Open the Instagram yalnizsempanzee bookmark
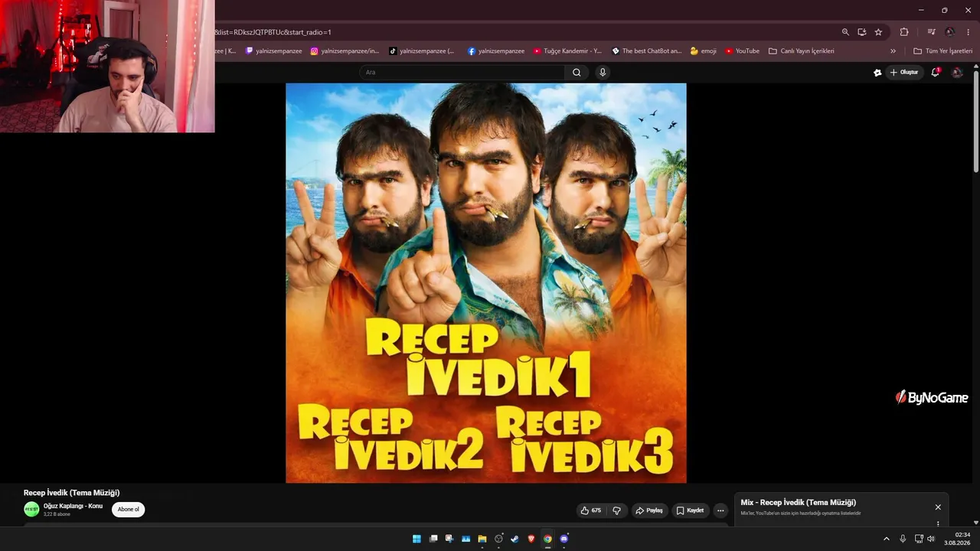The width and height of the screenshot is (980, 551). [345, 51]
